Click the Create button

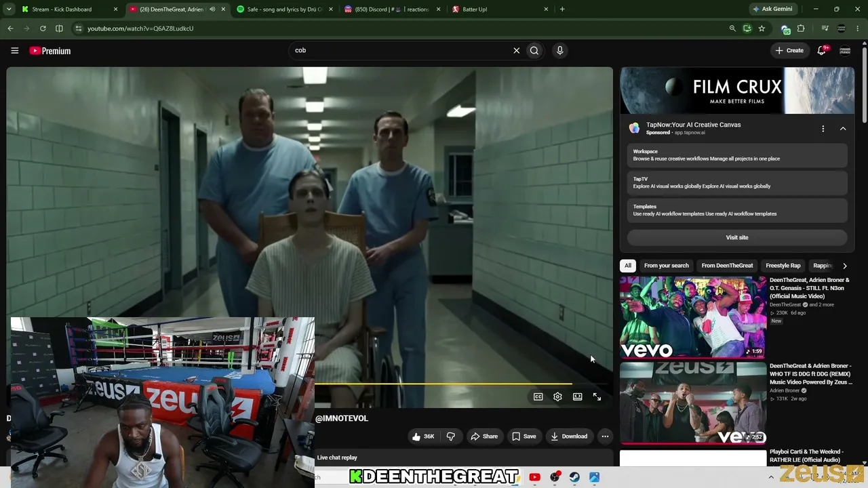tap(789, 50)
